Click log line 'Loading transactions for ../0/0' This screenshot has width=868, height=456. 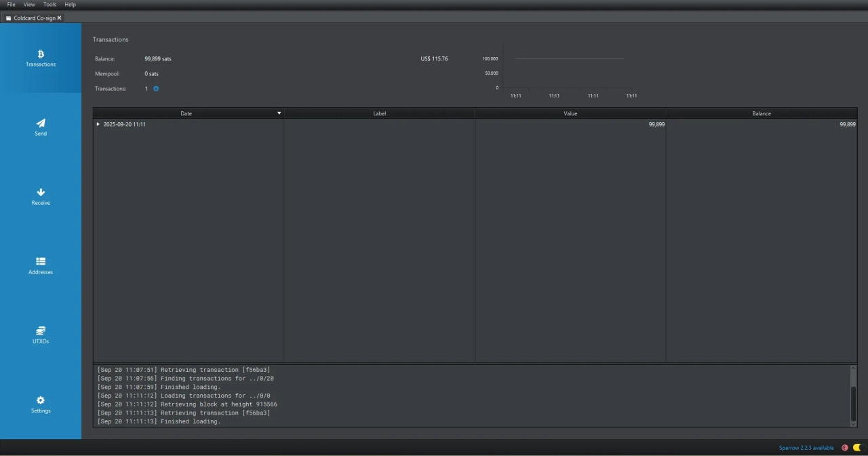tap(184, 396)
